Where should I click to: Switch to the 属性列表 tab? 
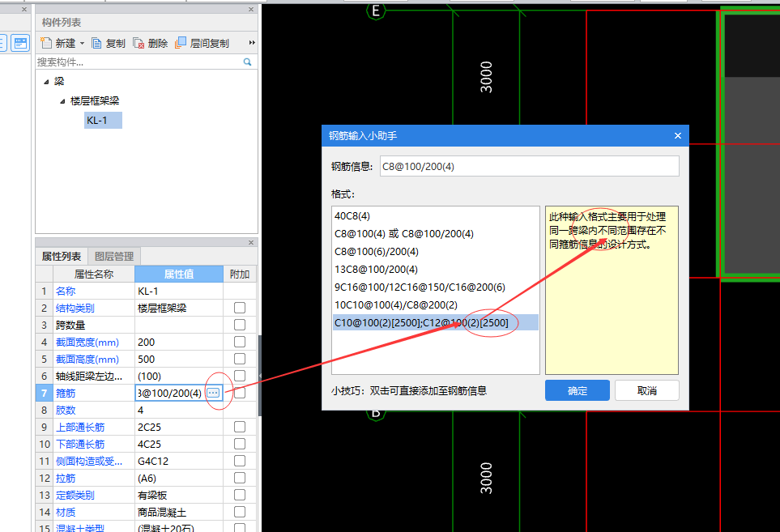pyautogui.click(x=62, y=257)
